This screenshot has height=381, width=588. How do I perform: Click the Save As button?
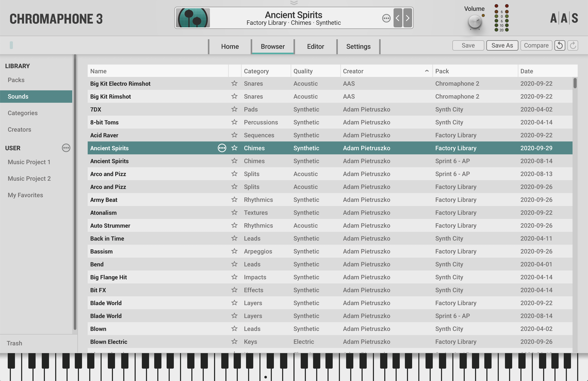(502, 45)
